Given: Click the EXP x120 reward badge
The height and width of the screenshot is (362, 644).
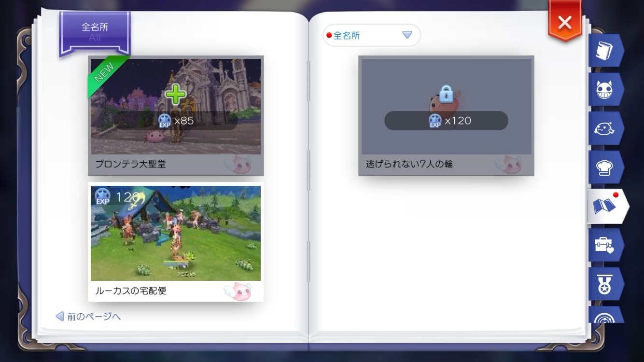Looking at the screenshot, I should 446,121.
